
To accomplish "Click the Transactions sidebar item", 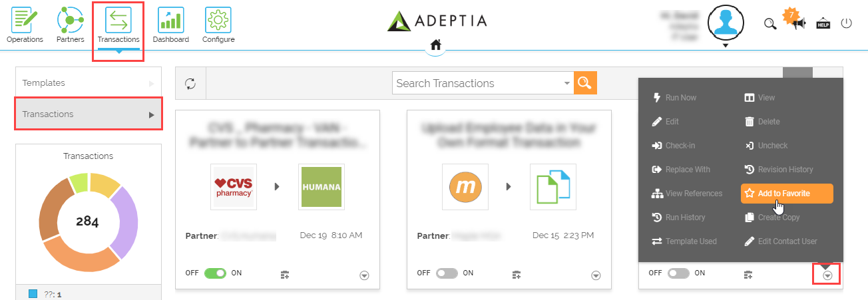I will 88,114.
